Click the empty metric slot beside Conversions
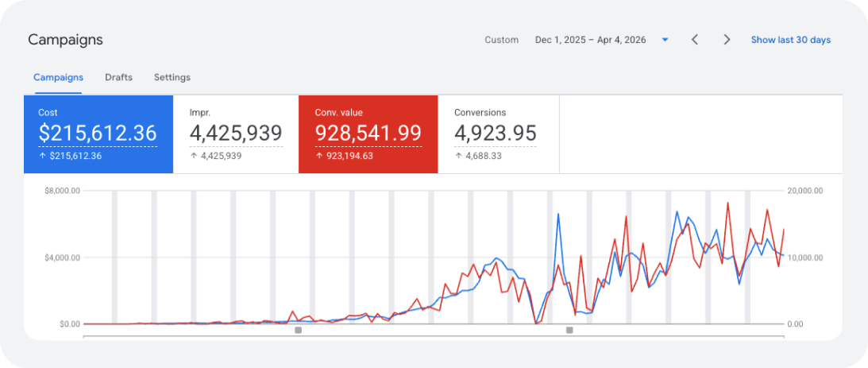 (700, 134)
